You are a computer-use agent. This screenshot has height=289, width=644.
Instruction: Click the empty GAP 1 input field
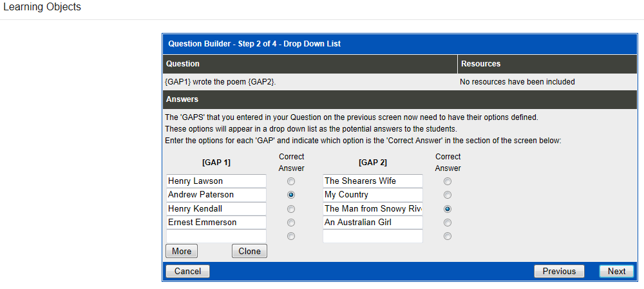pos(216,236)
